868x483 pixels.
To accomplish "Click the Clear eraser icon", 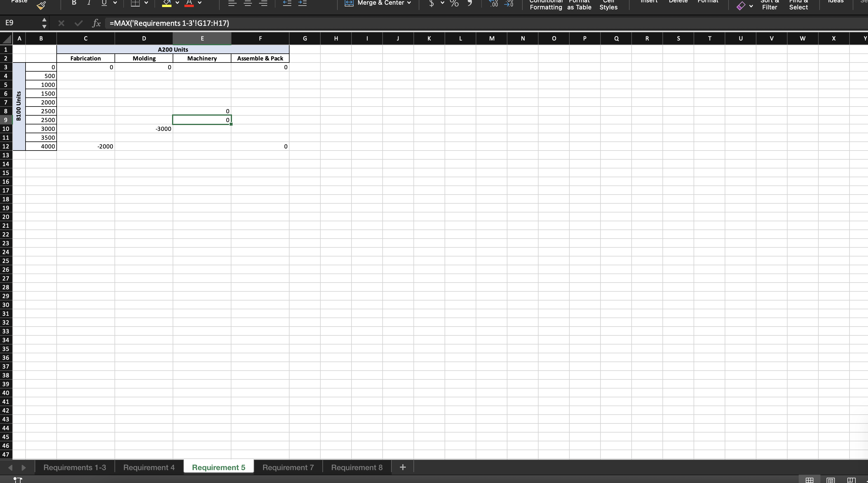I will coord(741,6).
